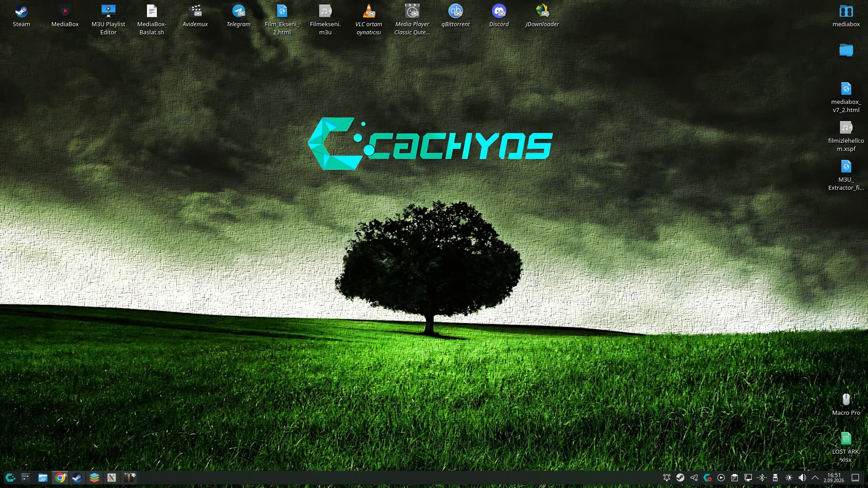Select the unnamed blue folder on desktop
Viewport: 868px width, 488px height.
846,50
